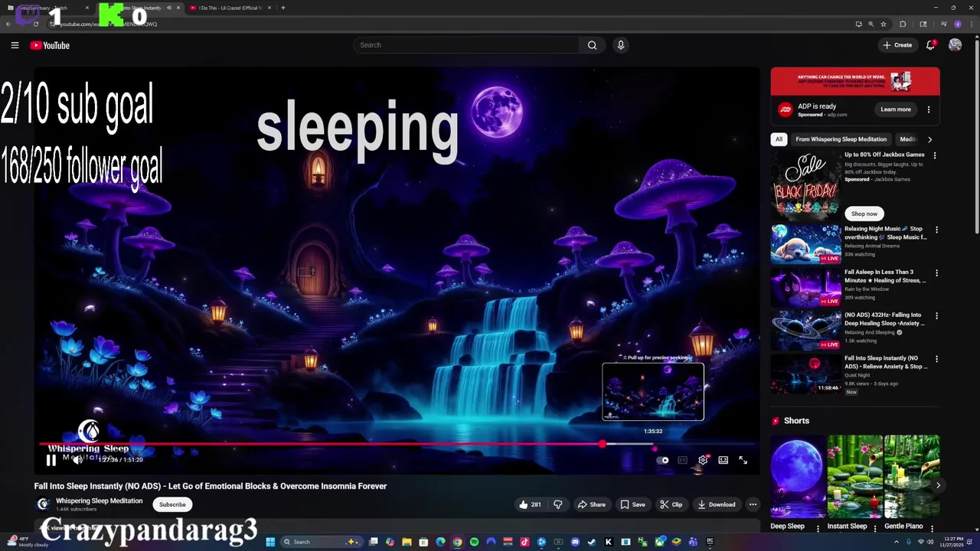Show more filter chips with arrow
Viewport: 980px width, 551px height.
929,139
